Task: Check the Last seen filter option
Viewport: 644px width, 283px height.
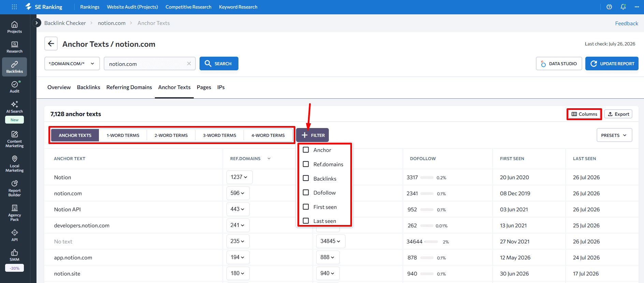Action: click(x=306, y=221)
